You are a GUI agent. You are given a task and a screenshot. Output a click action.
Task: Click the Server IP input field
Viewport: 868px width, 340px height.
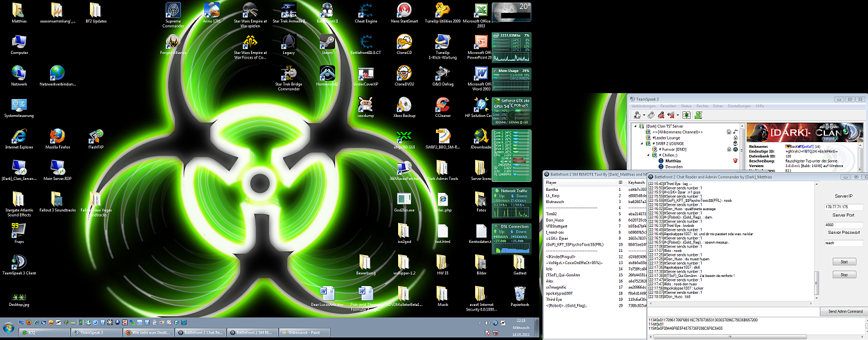844,207
